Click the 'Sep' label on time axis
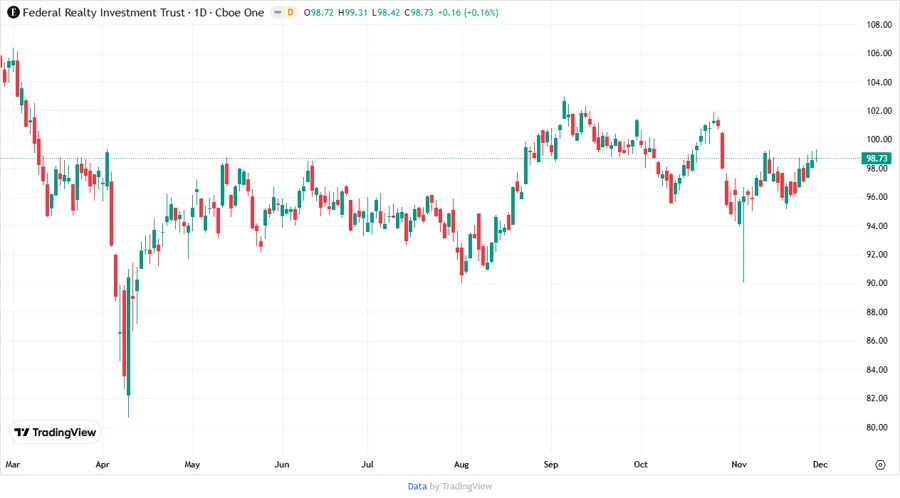This screenshot has height=498, width=900. pyautogui.click(x=550, y=464)
